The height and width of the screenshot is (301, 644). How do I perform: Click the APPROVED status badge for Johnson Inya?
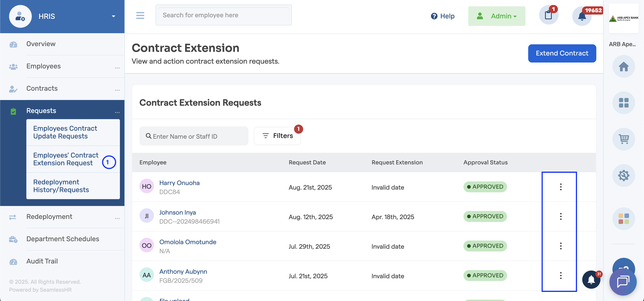[485, 216]
